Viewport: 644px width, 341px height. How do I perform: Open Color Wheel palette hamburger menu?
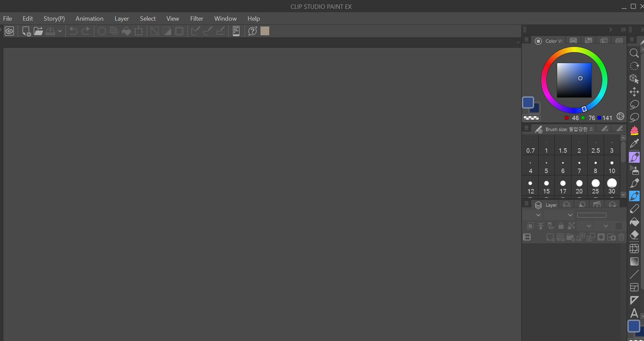click(526, 40)
